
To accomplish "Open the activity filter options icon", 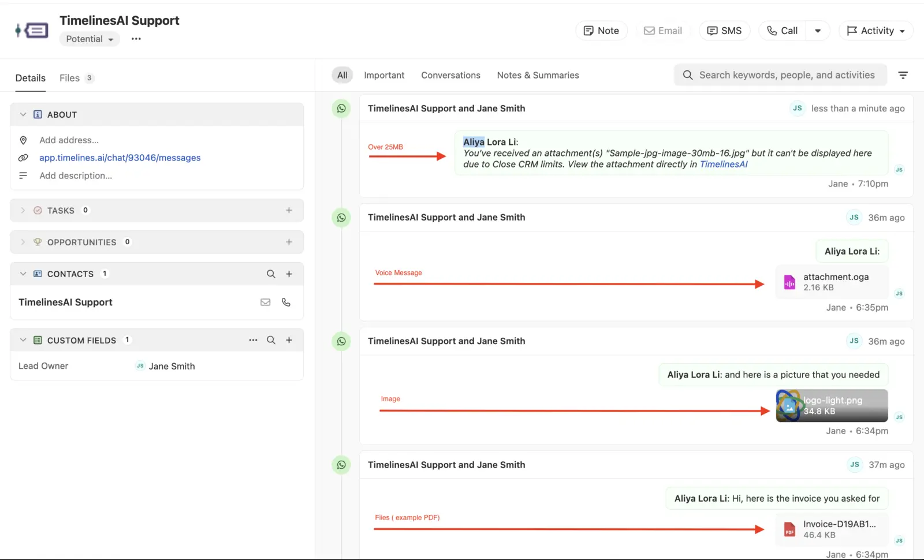I will tap(903, 75).
